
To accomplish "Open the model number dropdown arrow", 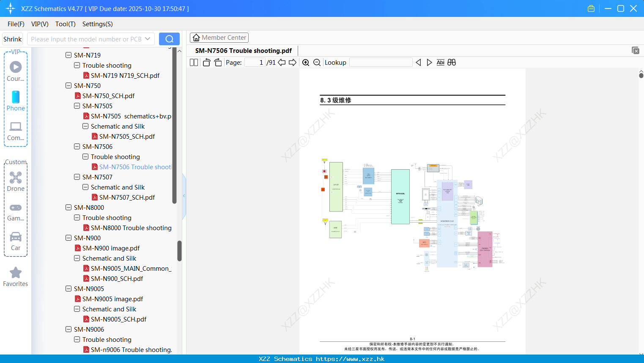I will click(x=148, y=39).
